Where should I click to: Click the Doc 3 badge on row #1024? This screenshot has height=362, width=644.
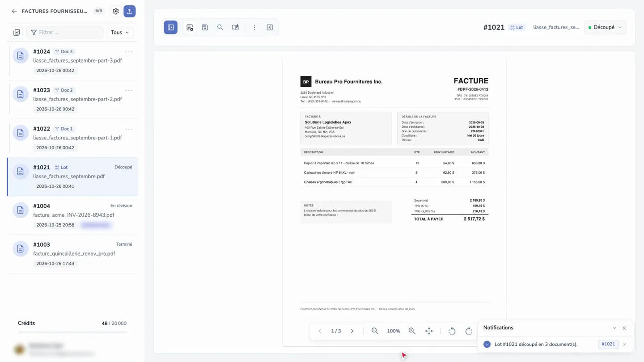pos(64,52)
